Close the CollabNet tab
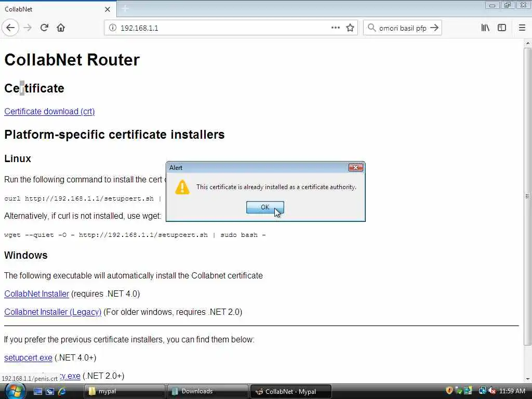The height and width of the screenshot is (399, 532). (x=108, y=9)
